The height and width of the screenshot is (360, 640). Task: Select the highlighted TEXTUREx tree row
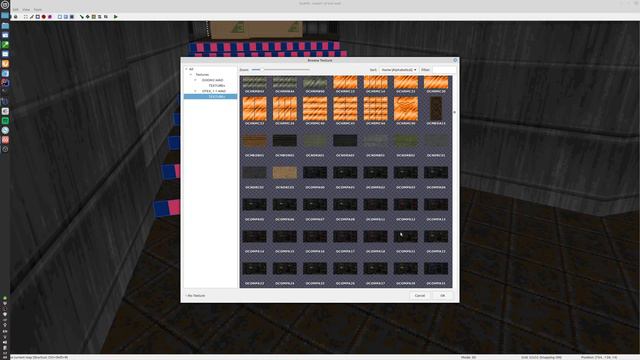210,96
